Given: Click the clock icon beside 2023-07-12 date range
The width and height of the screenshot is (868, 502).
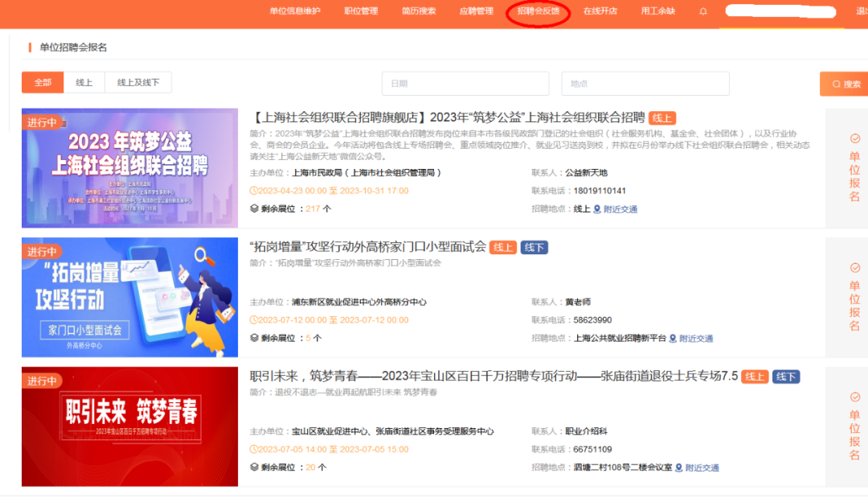Looking at the screenshot, I should click(253, 319).
